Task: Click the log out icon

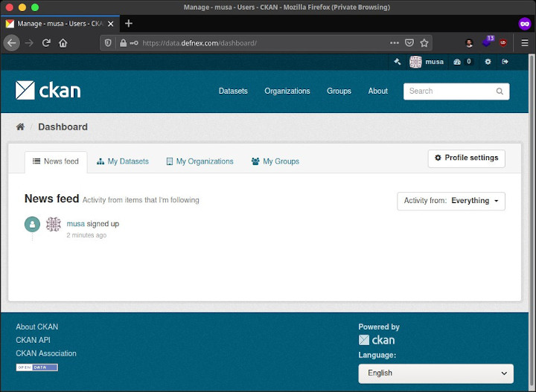Action: tap(505, 62)
